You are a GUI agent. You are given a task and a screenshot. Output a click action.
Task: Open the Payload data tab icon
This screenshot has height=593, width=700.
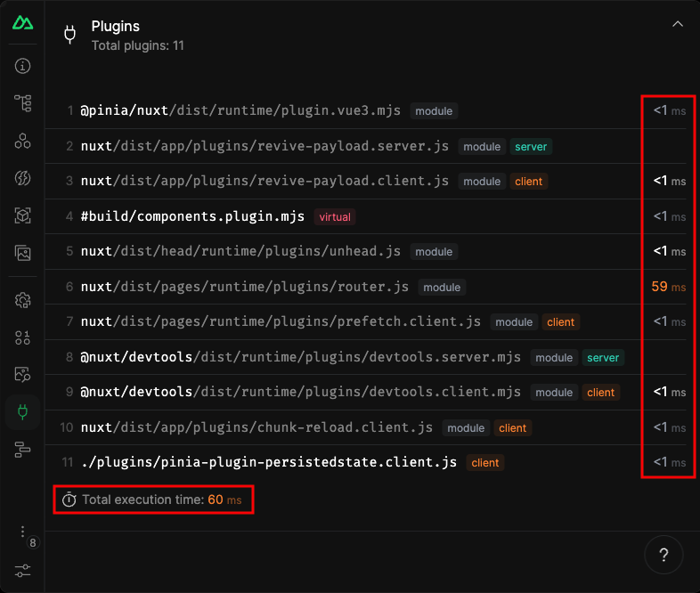click(x=23, y=337)
